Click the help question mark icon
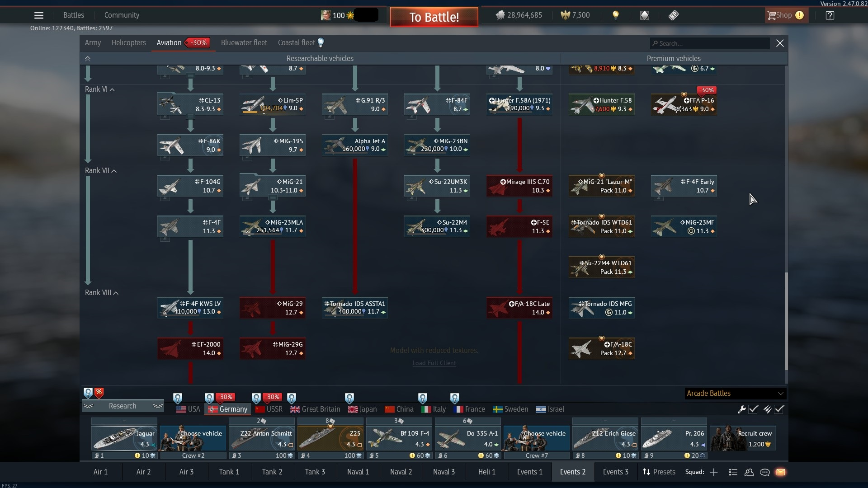Screen dimensions: 868x488 (x=830, y=15)
